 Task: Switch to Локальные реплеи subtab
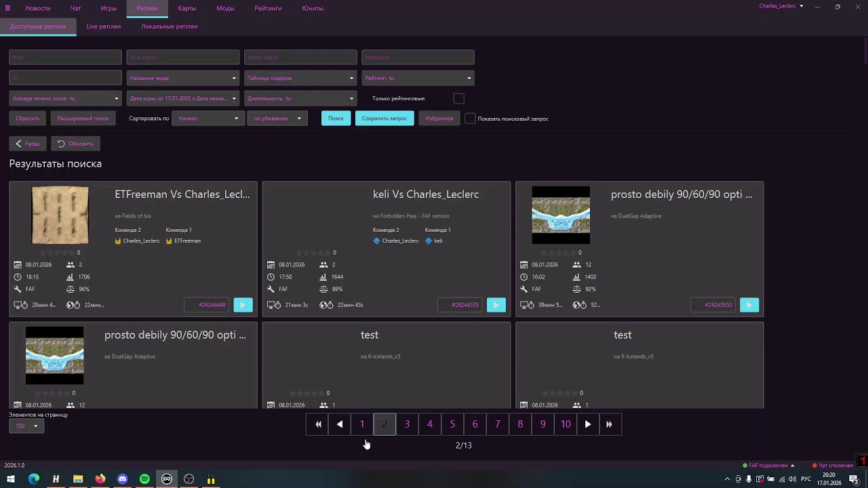(x=169, y=26)
